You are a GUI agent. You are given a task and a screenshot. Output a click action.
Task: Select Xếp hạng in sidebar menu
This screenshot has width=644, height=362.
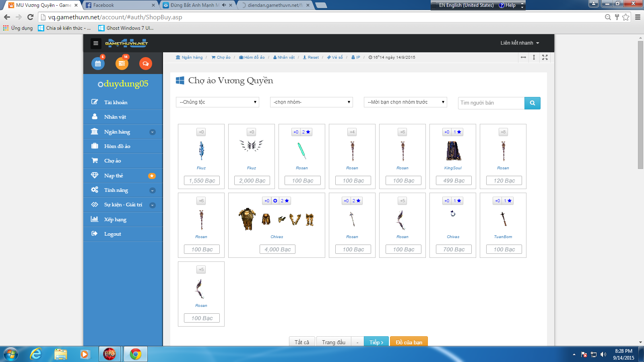(115, 220)
